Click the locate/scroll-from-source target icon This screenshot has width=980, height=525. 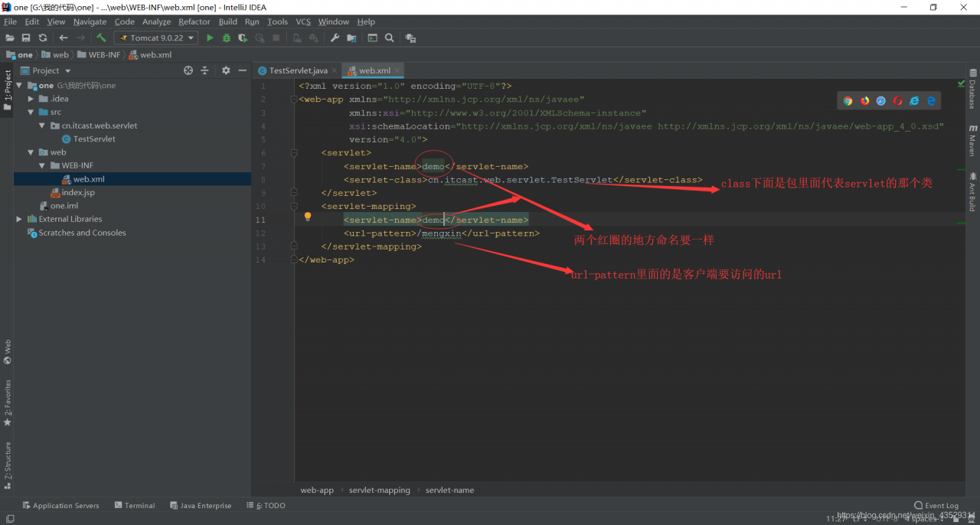pos(188,70)
